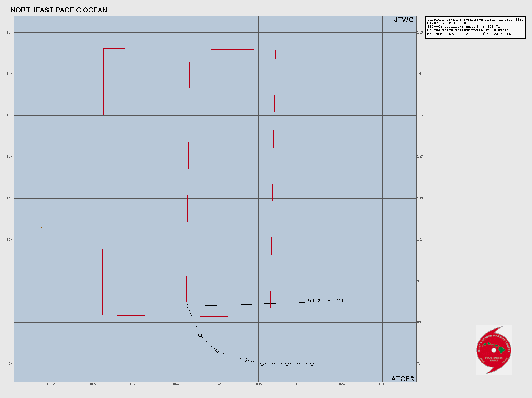The width and height of the screenshot is (532, 398).
Task: Click the 15N latitude label on left
Action: click(10, 32)
